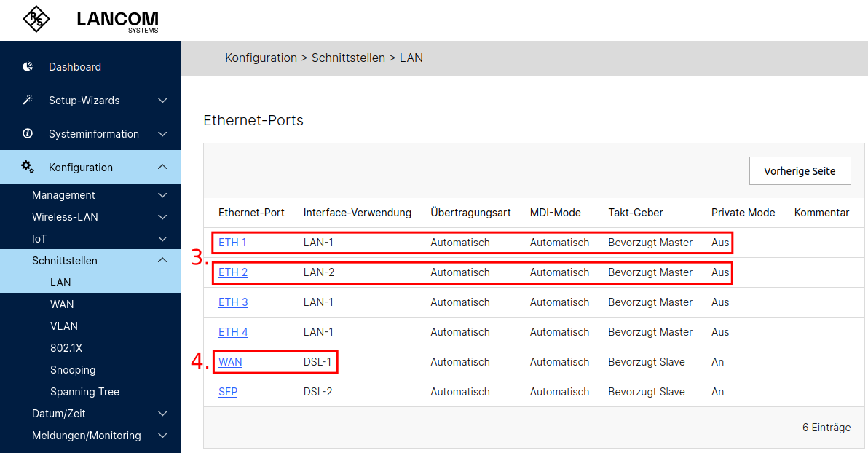Image resolution: width=868 pixels, height=453 pixels.
Task: Click the Konfiguration > Schnittstellen > LAN breadcrumb
Action: [324, 58]
